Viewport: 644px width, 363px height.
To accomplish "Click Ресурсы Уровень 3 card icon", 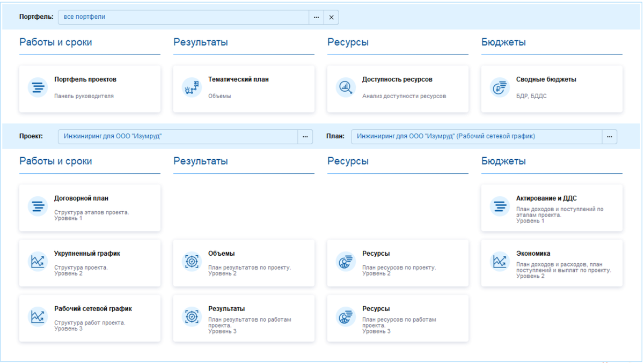I will [x=346, y=317].
